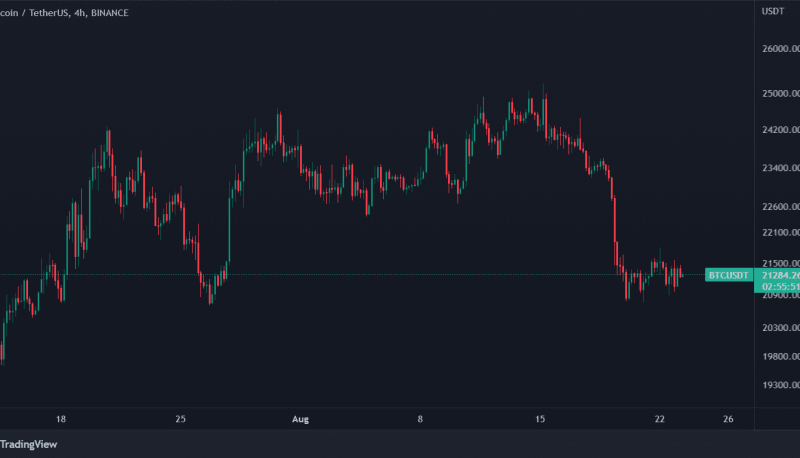Select the 21284.26 current price label
This screenshot has width=800, height=458.
(x=781, y=275)
